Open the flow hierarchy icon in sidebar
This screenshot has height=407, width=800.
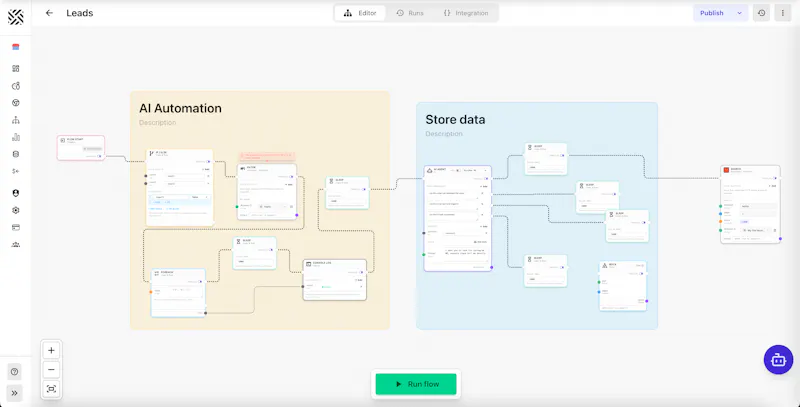[15, 120]
